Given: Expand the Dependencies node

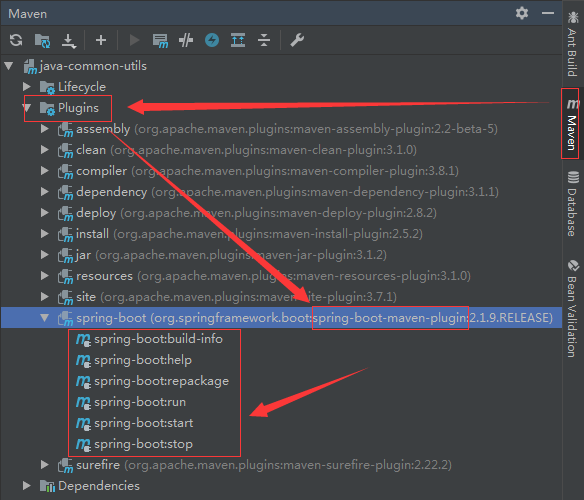Looking at the screenshot, I should pos(26,485).
